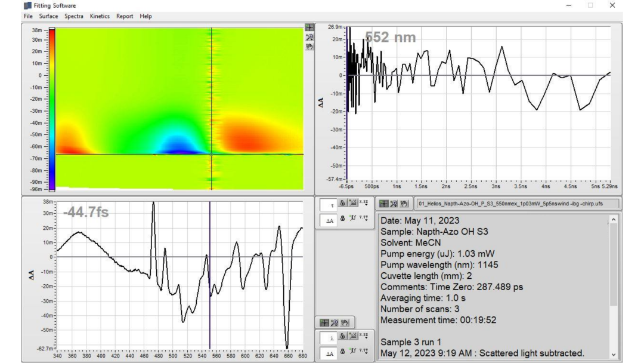Activate the zoom magnifier in the kinetics palette
This screenshot has width=644, height=363.
point(394,204)
